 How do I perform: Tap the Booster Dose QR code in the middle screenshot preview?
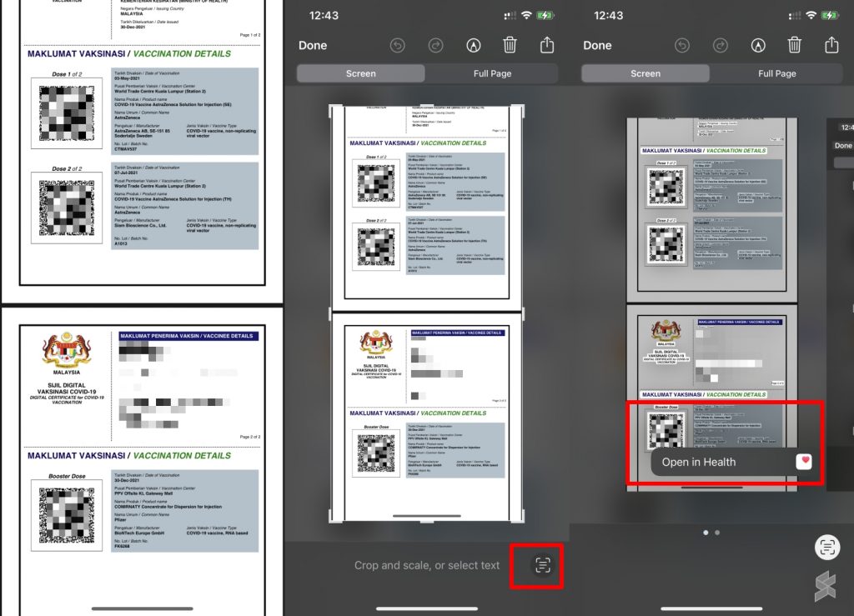[x=375, y=453]
